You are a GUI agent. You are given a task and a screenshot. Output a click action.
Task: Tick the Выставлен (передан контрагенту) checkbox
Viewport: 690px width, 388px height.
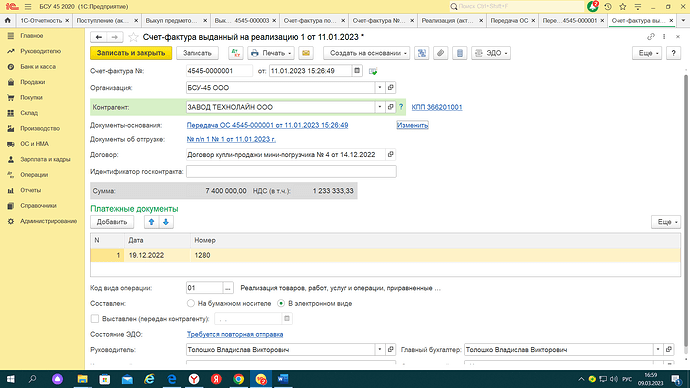pos(95,318)
